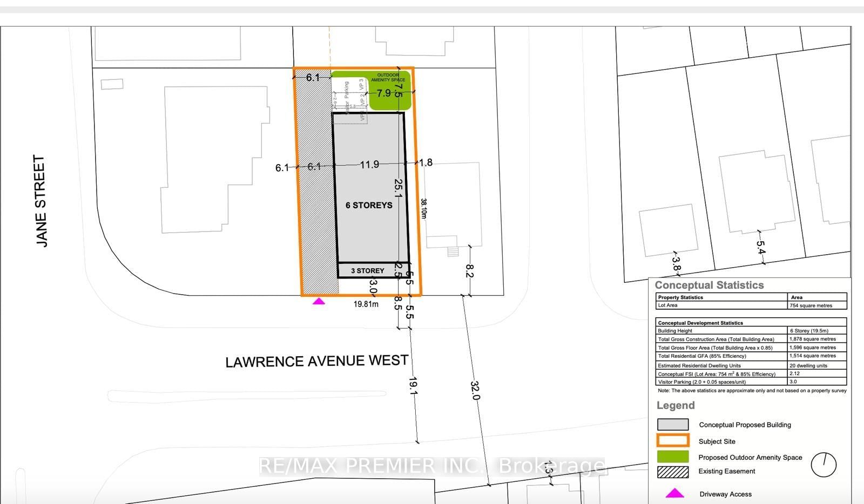
Task: Click the statistics note about property survey
Action: click(x=752, y=390)
